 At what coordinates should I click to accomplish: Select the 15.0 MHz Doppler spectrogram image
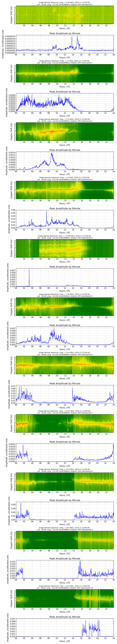[x=65, y=482]
